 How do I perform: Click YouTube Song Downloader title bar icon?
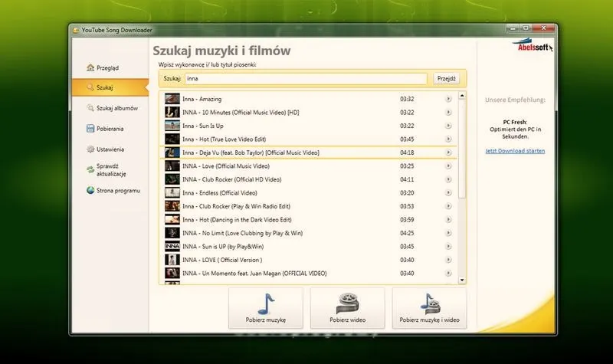(76, 30)
